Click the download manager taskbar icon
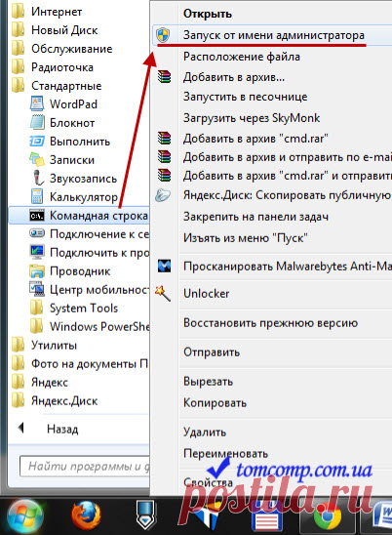392x535 pixels. 146,515
